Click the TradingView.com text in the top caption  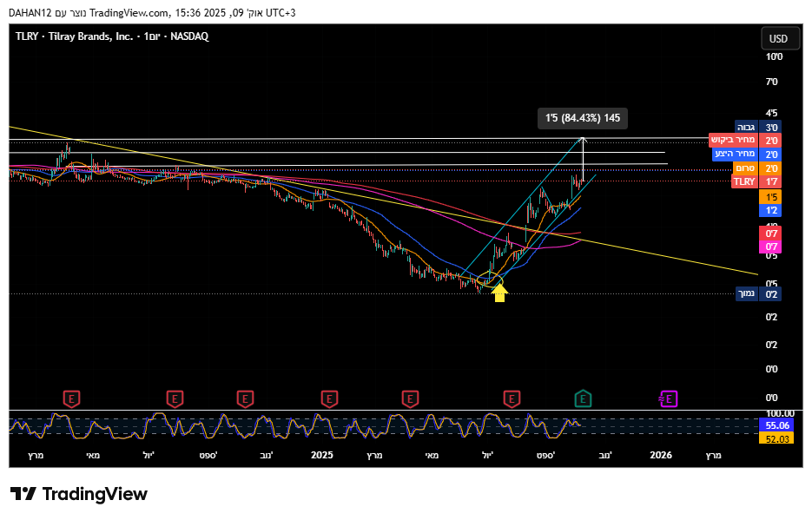coord(129,13)
